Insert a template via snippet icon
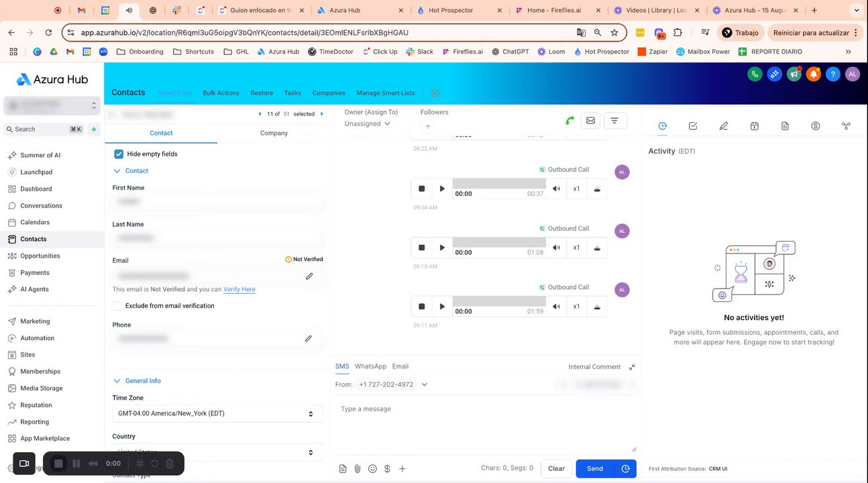Screen dimensions: 868x483 [343, 469]
